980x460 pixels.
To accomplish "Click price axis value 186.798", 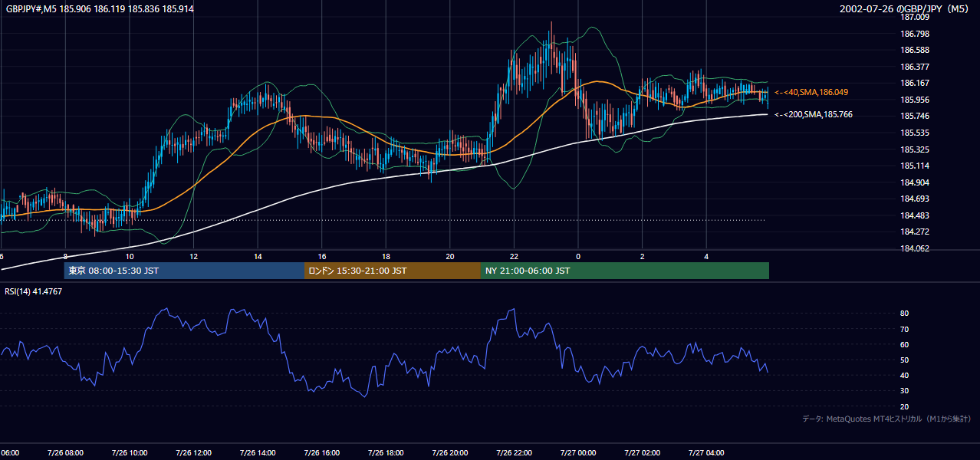I will coord(916,34).
